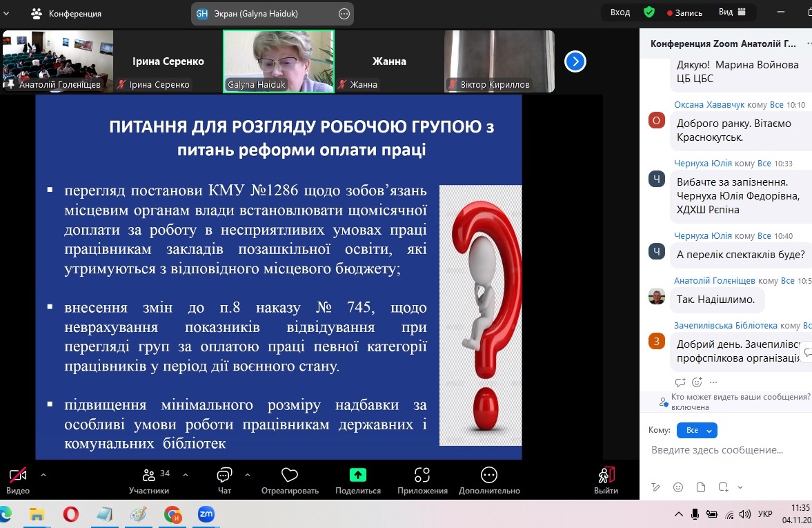Expand chat options arrow beside Чат
This screenshot has height=528, width=812.
248,475
